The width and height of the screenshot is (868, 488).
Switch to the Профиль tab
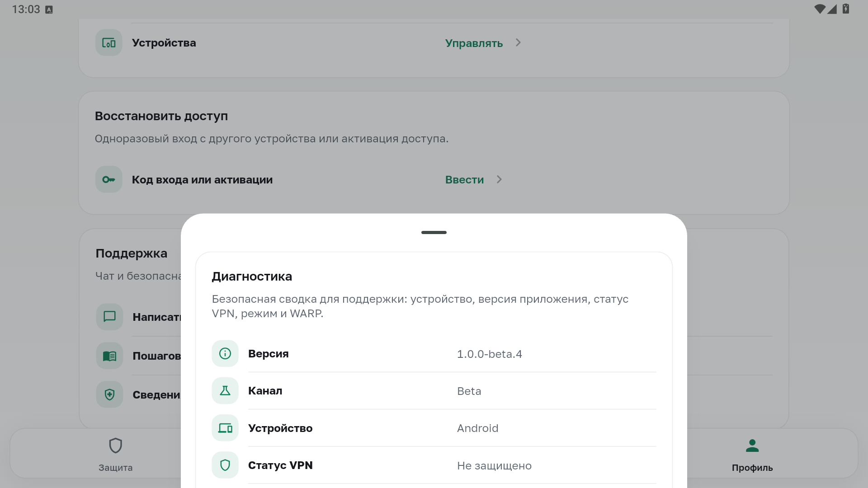click(752, 454)
